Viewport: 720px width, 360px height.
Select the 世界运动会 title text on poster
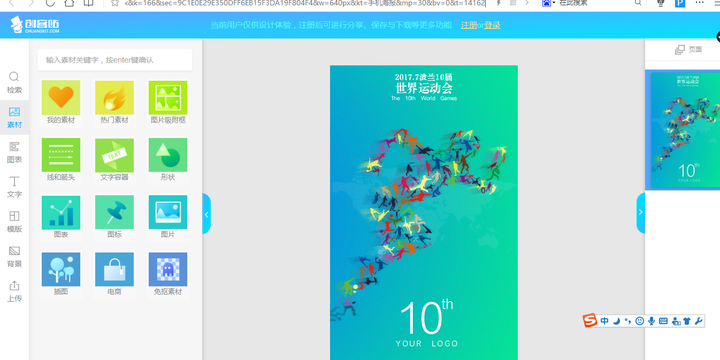point(424,88)
